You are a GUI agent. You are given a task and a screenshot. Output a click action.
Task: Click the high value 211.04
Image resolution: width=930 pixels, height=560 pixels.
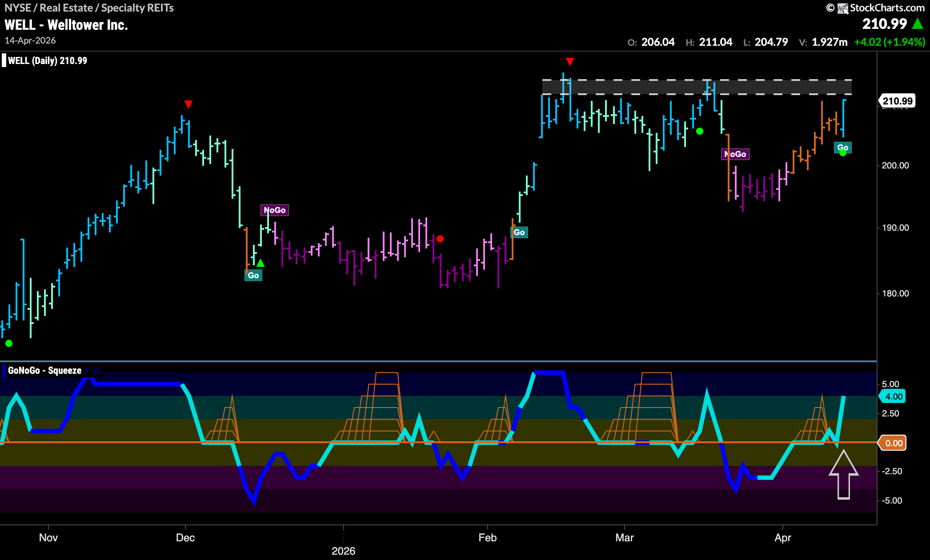tap(716, 42)
